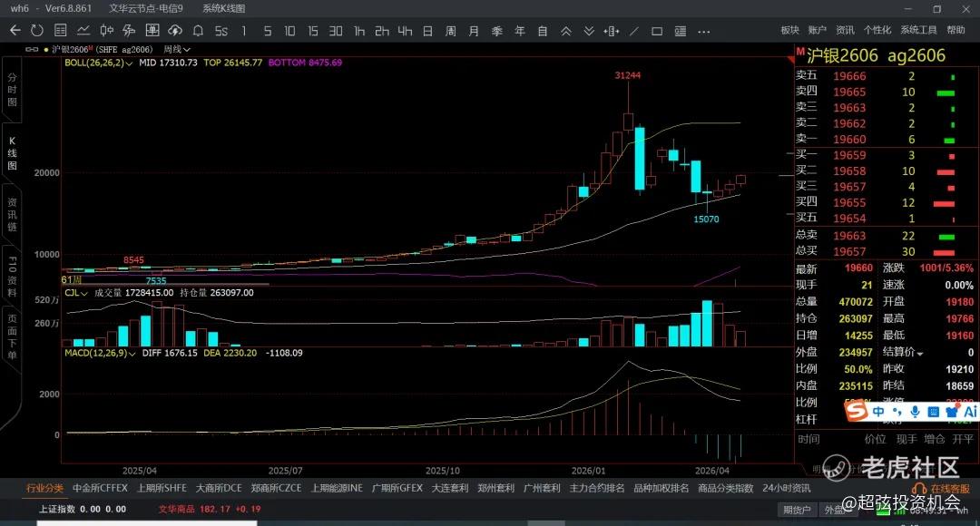
Task: Click the stacked panel layout icon
Action: [681, 31]
